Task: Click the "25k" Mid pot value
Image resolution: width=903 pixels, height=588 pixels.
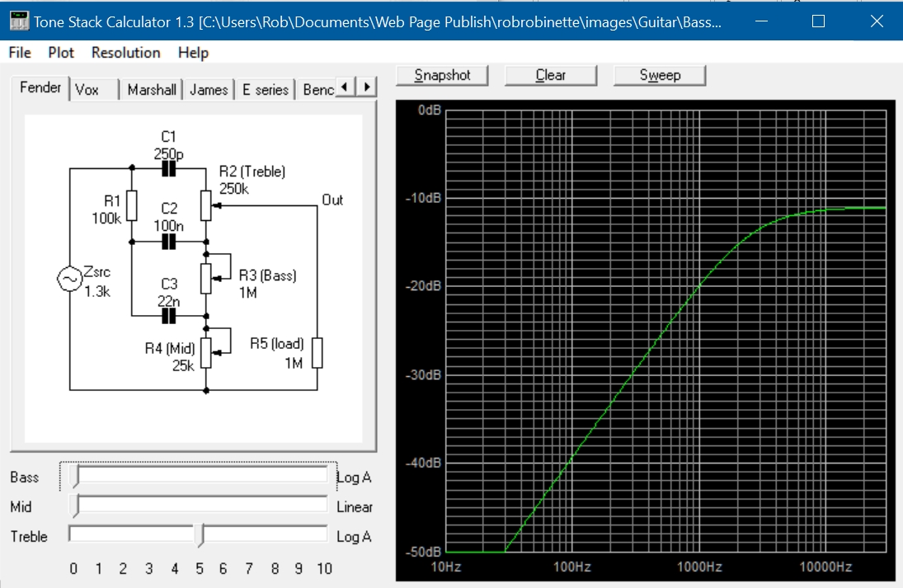Action: tap(183, 365)
